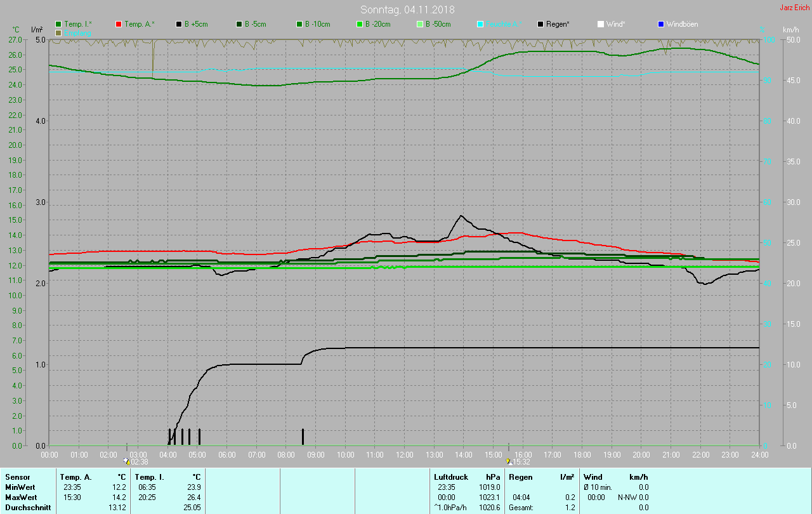Click the date title Sonntag, 04.11.2018
The image size is (812, 514).
point(407,10)
